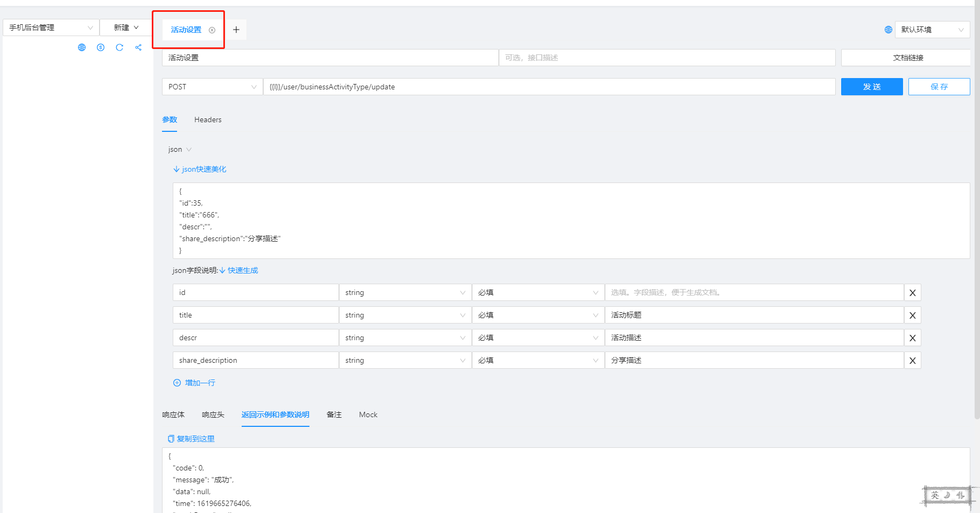Screen dimensions: 980x513
Task: Switch to the 响应头 tab
Action: [x=213, y=414]
